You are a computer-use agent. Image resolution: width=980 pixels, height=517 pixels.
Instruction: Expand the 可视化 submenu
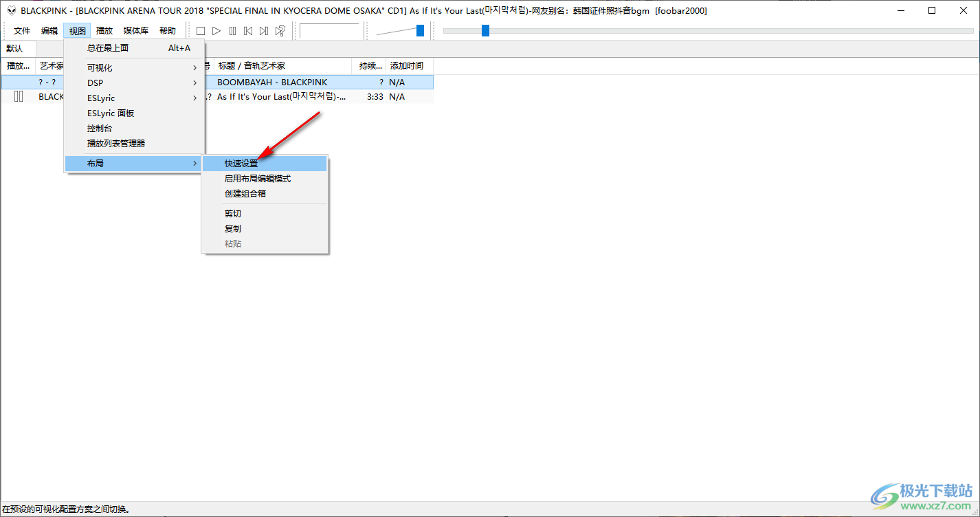pos(135,68)
